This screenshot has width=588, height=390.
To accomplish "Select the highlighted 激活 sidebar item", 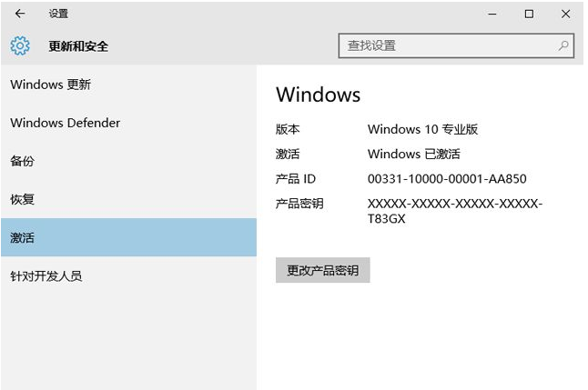I will pos(23,237).
